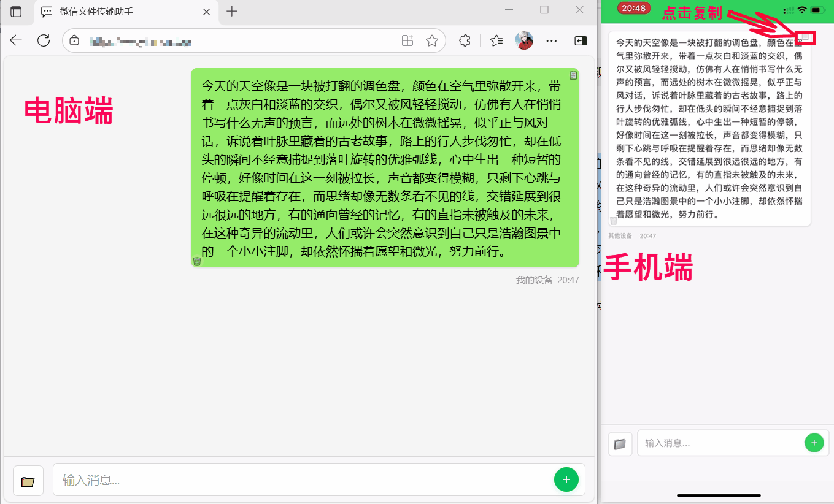Viewport: 834px width, 504px height.
Task: Copy the green message on desktop chat
Action: [573, 75]
